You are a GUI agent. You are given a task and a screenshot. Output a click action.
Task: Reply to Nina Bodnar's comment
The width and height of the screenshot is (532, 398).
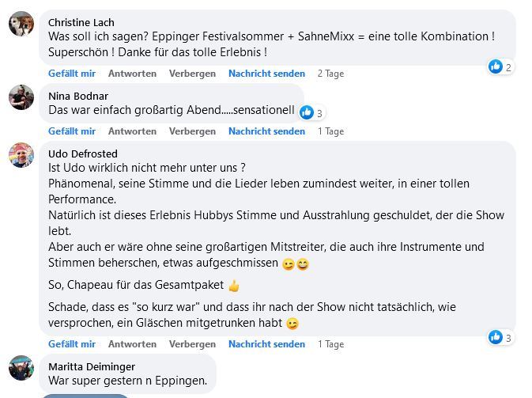click(132, 131)
